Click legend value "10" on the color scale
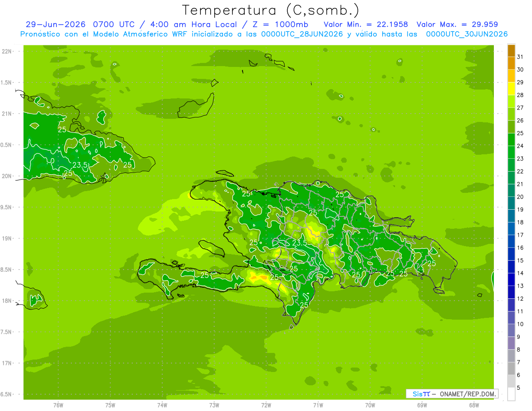Viewport: 532px width, 411px height. tap(520, 324)
